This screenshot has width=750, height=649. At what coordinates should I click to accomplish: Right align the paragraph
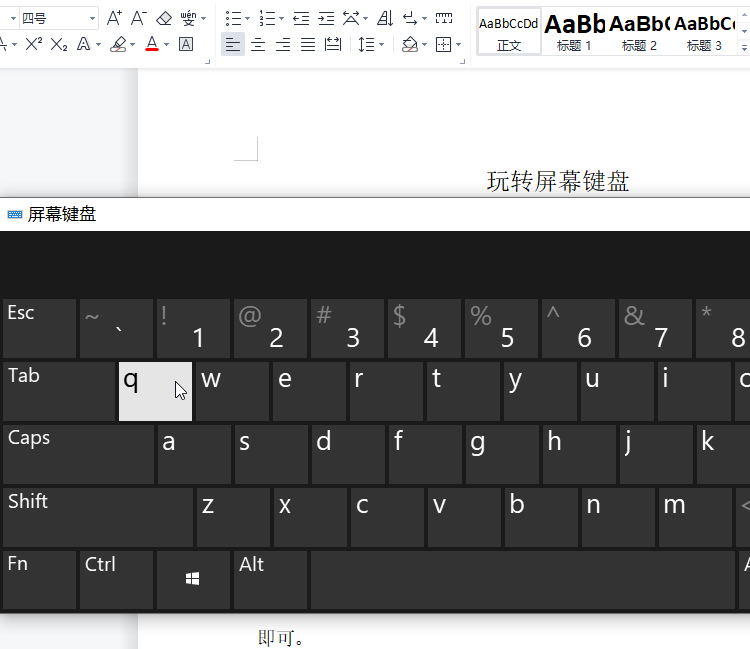coord(283,44)
